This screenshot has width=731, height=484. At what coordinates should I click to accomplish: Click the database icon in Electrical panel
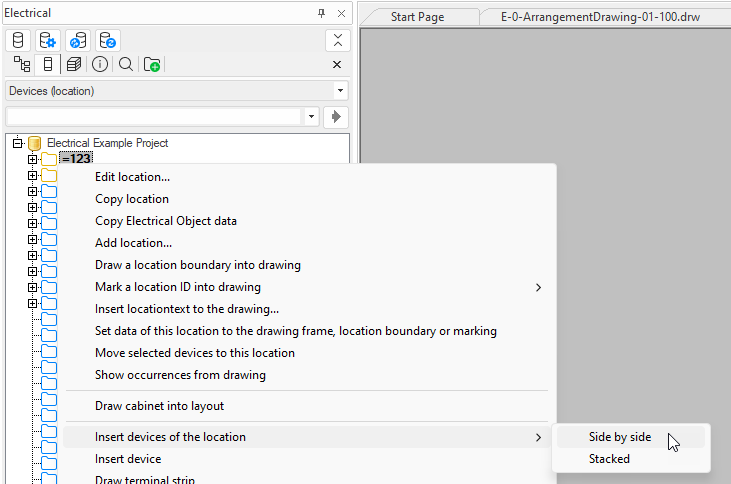[x=18, y=40]
